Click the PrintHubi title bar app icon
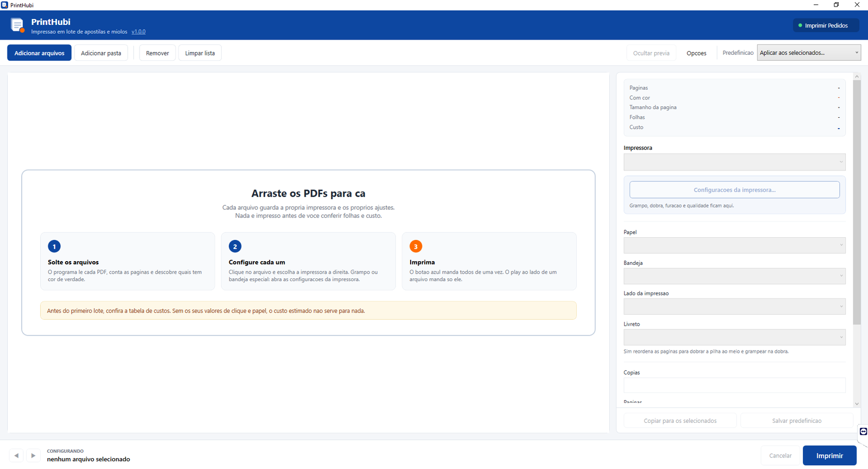 coord(5,5)
